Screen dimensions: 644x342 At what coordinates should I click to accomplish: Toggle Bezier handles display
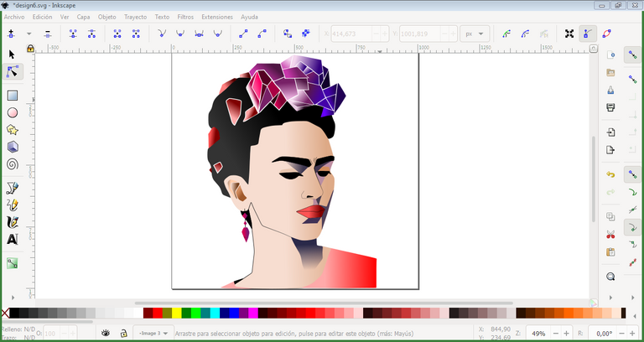click(x=588, y=34)
